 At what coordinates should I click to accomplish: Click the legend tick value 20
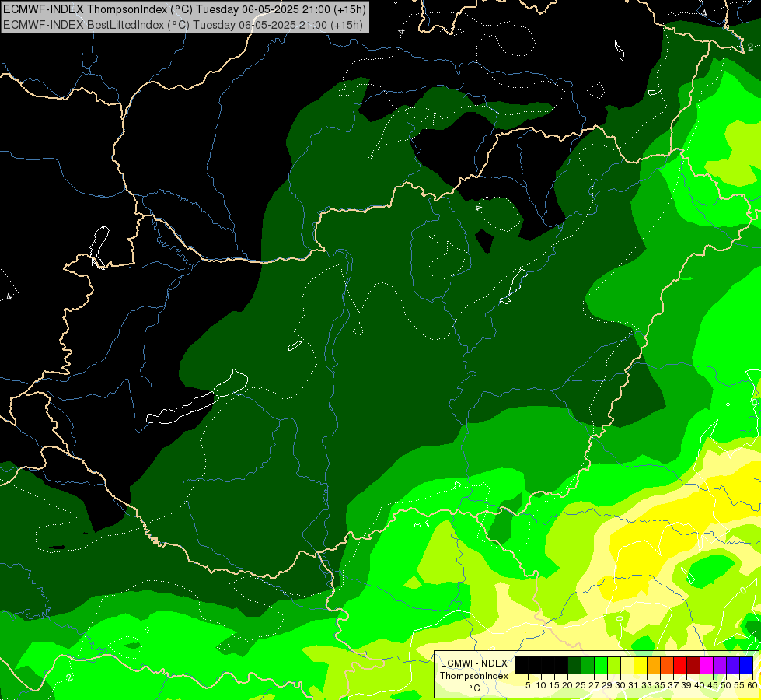pyautogui.click(x=567, y=685)
